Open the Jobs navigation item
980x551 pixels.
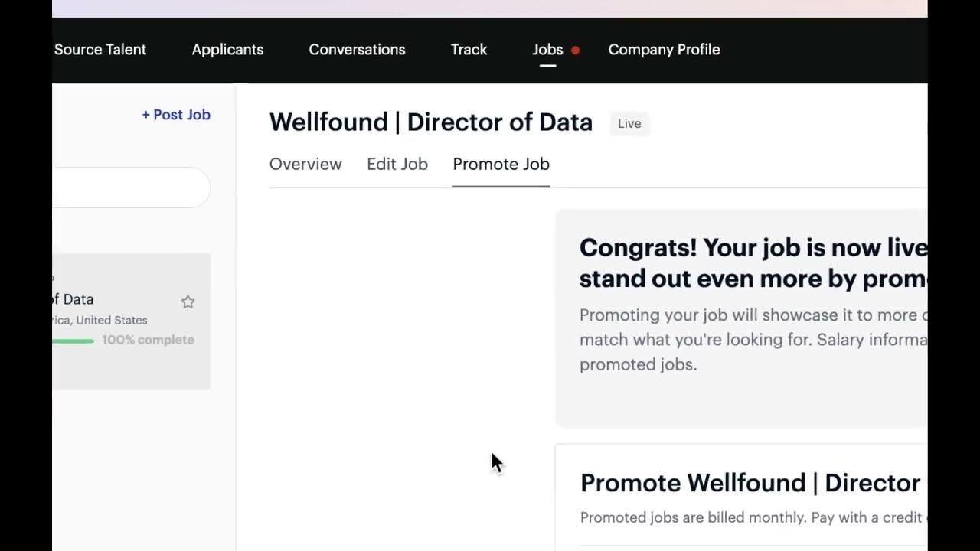tap(547, 50)
